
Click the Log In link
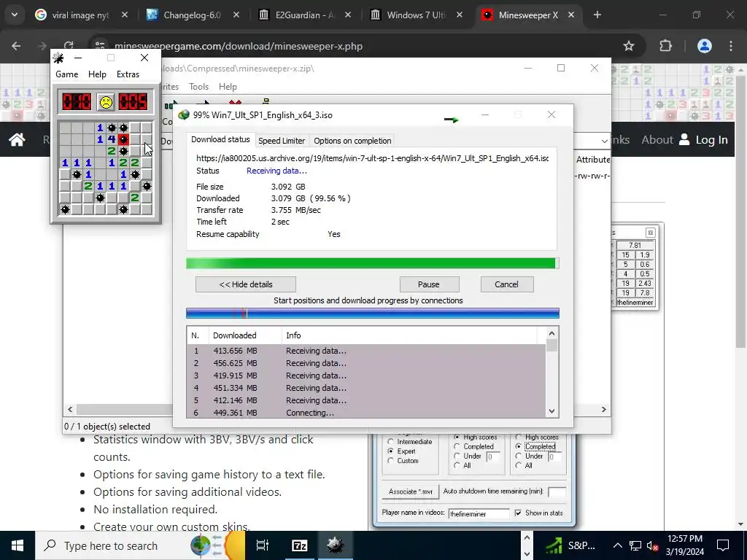coord(711,139)
